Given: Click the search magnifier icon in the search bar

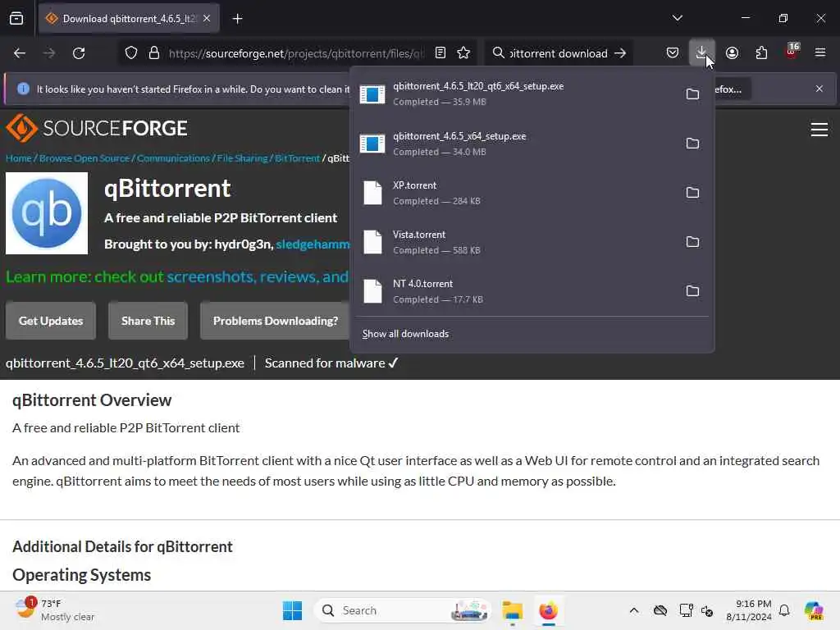Looking at the screenshot, I should pos(498,53).
